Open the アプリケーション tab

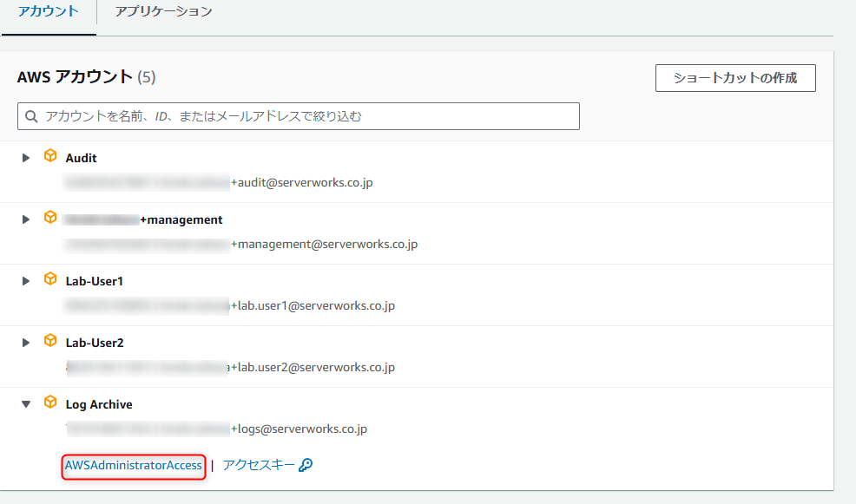[x=163, y=11]
